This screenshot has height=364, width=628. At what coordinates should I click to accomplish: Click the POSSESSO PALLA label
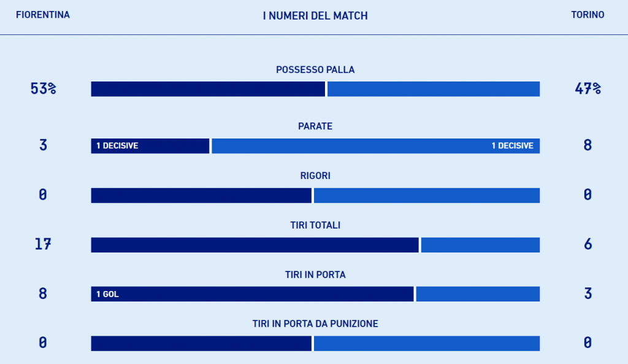(x=315, y=70)
